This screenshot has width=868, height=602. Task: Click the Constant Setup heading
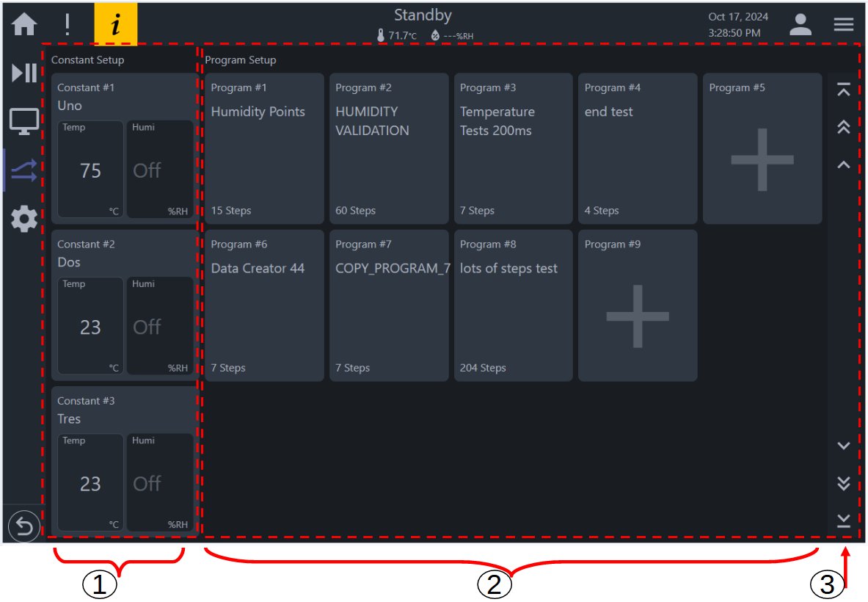[87, 59]
